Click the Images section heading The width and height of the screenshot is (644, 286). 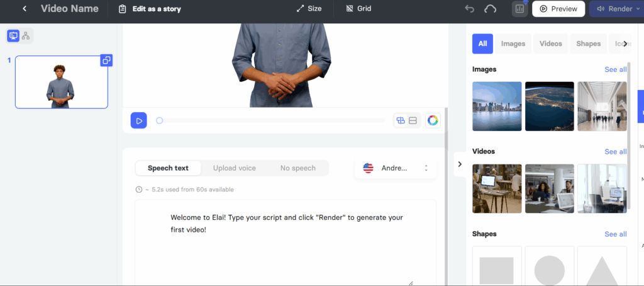[484, 69]
